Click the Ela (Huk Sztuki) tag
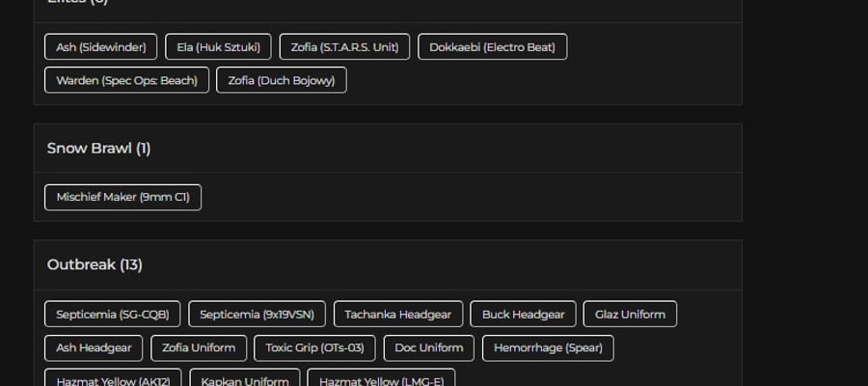Screen dimensions: 868x386 tap(218, 47)
